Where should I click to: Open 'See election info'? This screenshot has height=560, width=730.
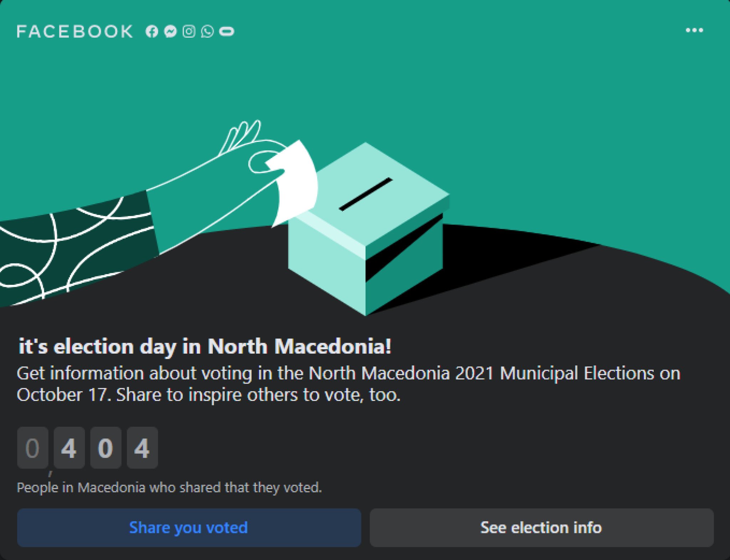click(541, 528)
